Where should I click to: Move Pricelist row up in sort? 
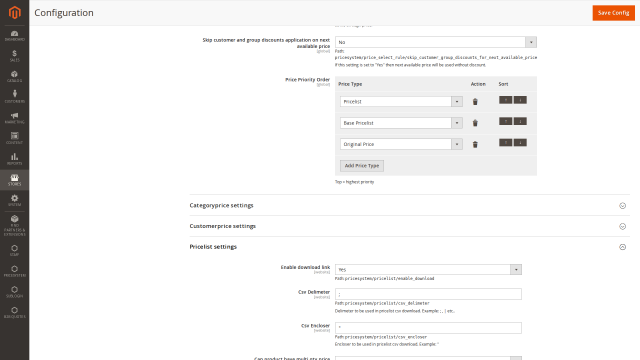pyautogui.click(x=505, y=100)
